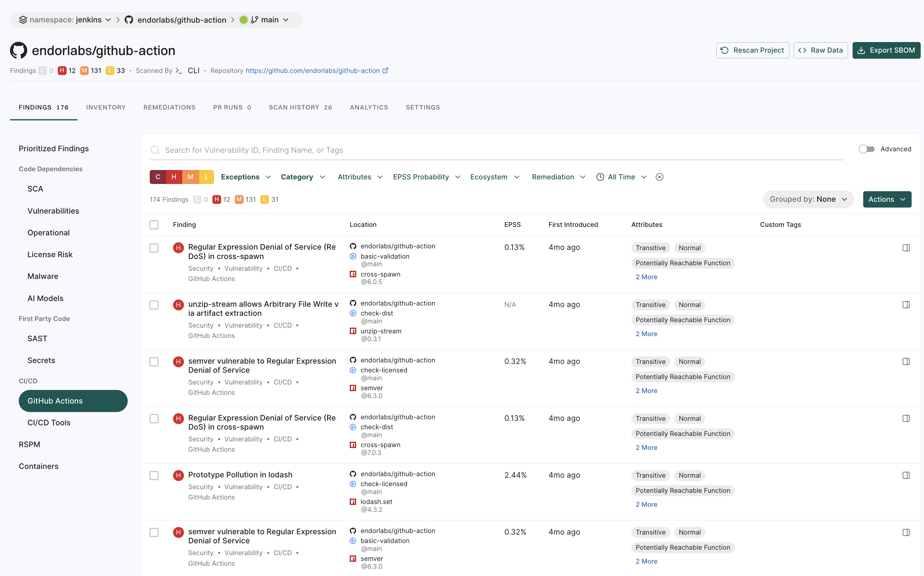Select checkbox for check-licensed semver finding

pyautogui.click(x=154, y=362)
